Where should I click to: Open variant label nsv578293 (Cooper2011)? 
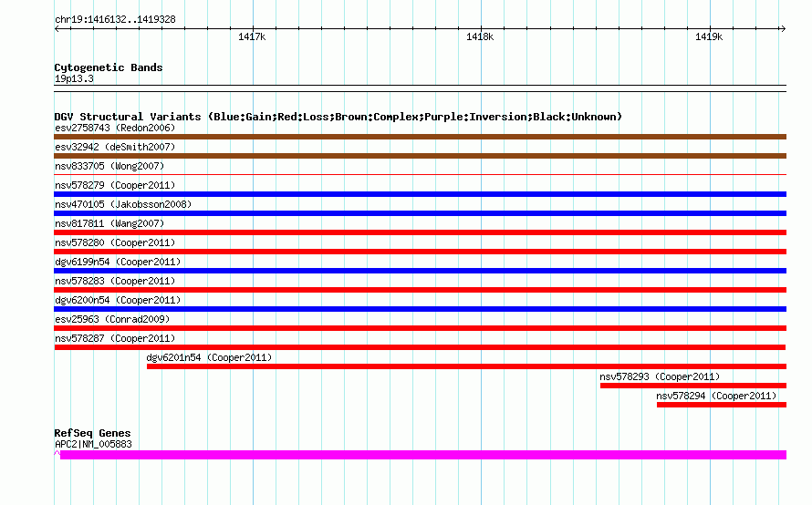click(660, 376)
